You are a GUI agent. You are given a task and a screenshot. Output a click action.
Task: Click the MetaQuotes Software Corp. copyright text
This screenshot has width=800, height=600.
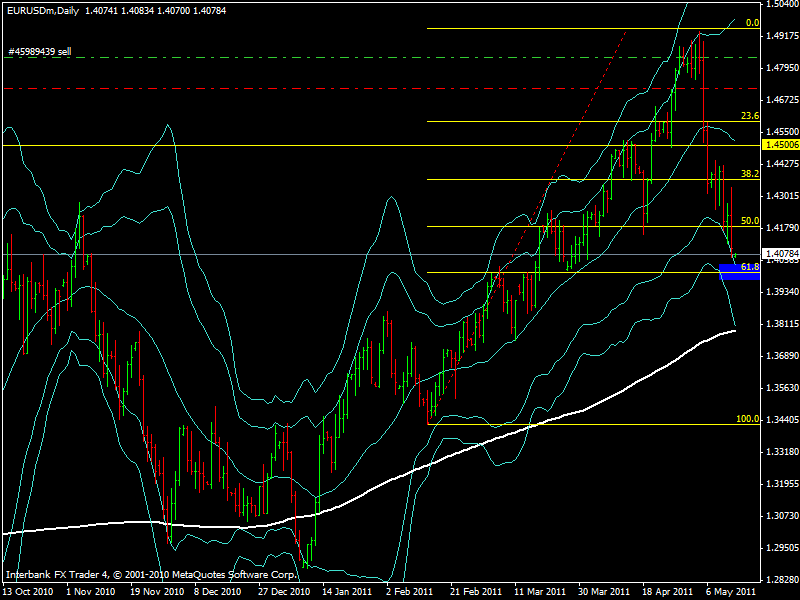pyautogui.click(x=152, y=576)
